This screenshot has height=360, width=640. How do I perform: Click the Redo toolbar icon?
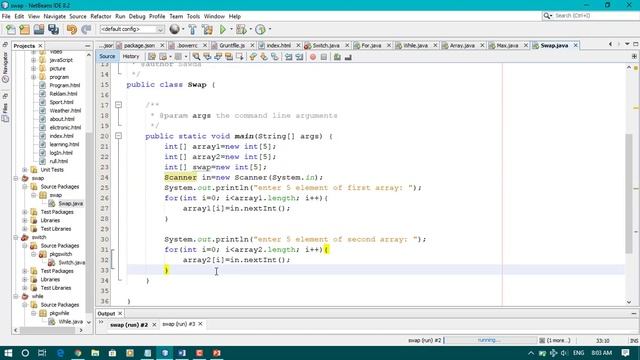(x=86, y=29)
